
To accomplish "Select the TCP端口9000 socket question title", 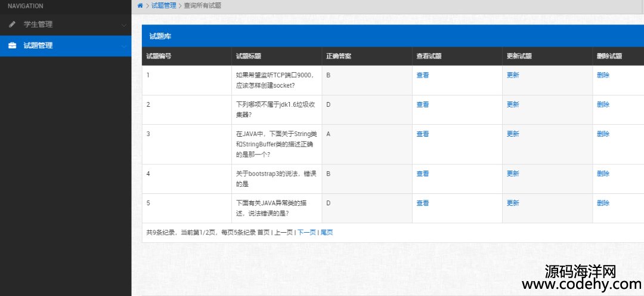I will tap(275, 80).
